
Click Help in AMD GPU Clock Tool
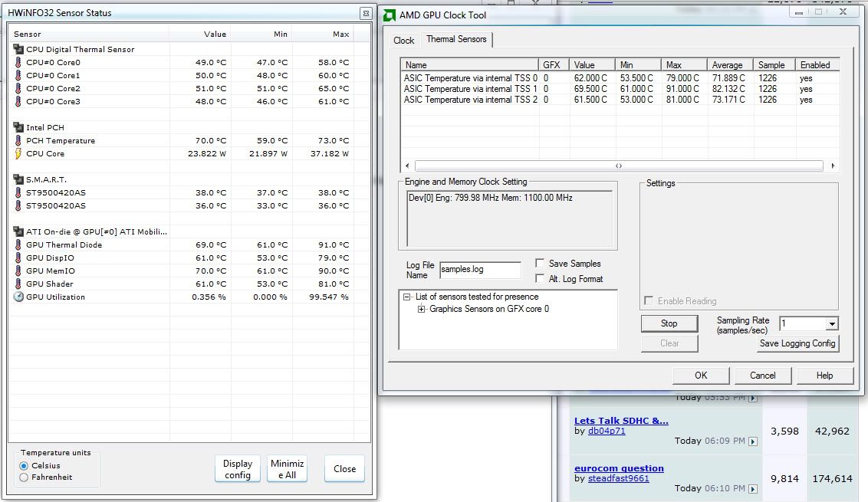(824, 376)
